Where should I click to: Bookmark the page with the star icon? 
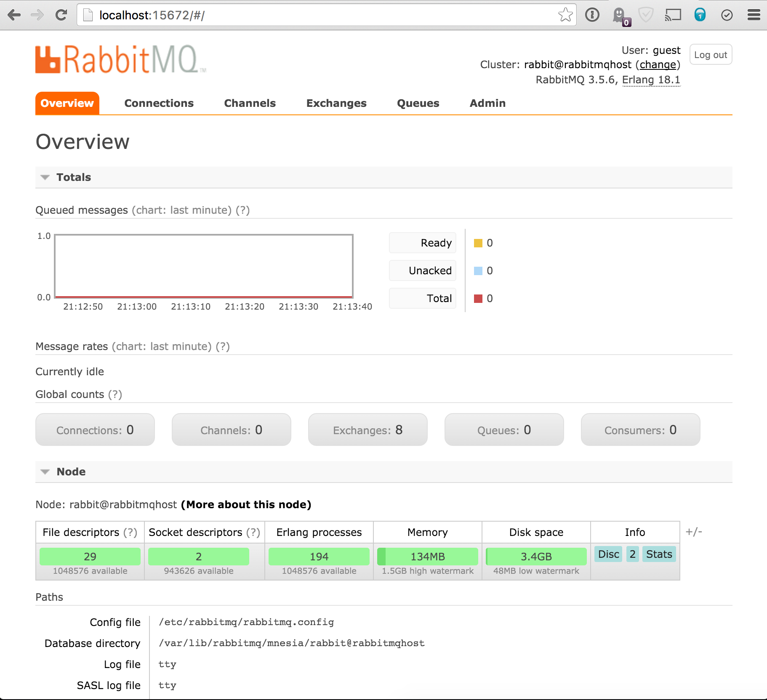[565, 15]
